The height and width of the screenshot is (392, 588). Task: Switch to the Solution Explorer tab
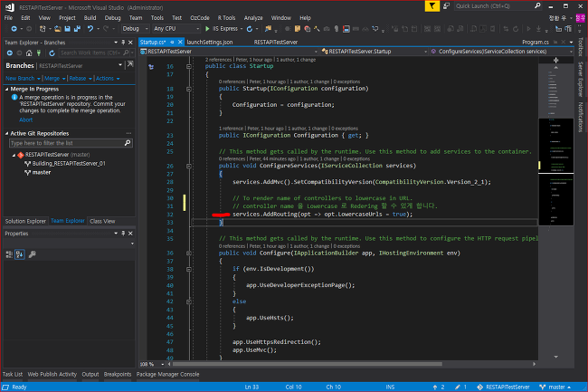pyautogui.click(x=25, y=221)
